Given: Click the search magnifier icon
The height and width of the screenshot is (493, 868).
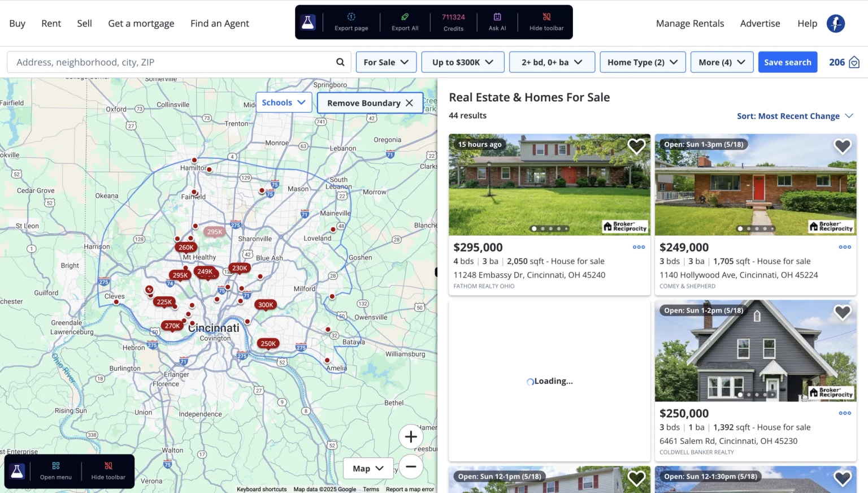Looking at the screenshot, I should coord(340,62).
